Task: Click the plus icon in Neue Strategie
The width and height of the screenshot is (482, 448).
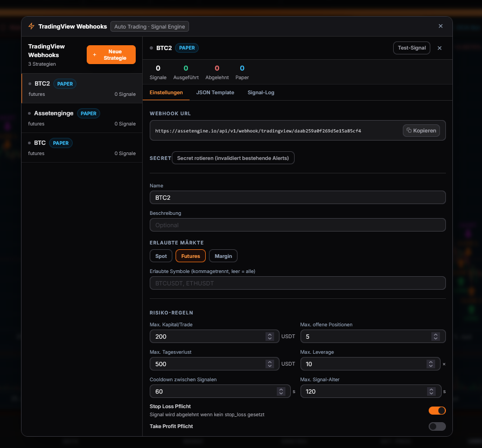Action: coord(94,55)
